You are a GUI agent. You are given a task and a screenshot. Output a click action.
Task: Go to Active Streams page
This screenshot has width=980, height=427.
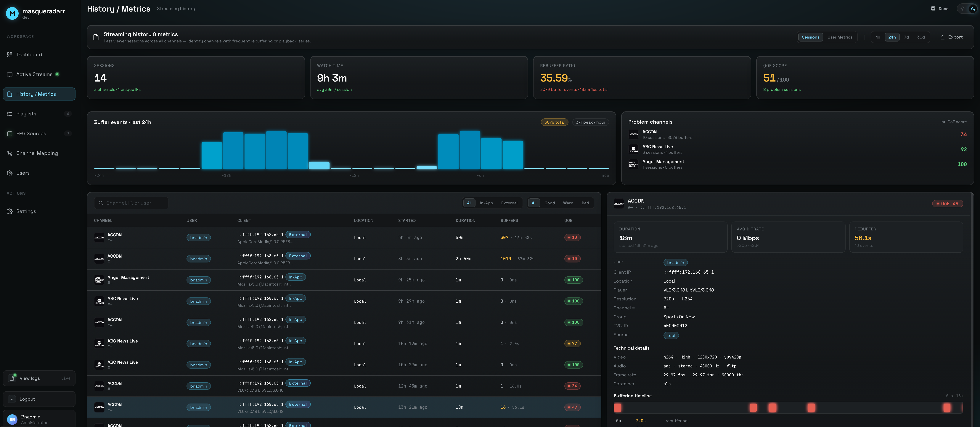point(39,74)
